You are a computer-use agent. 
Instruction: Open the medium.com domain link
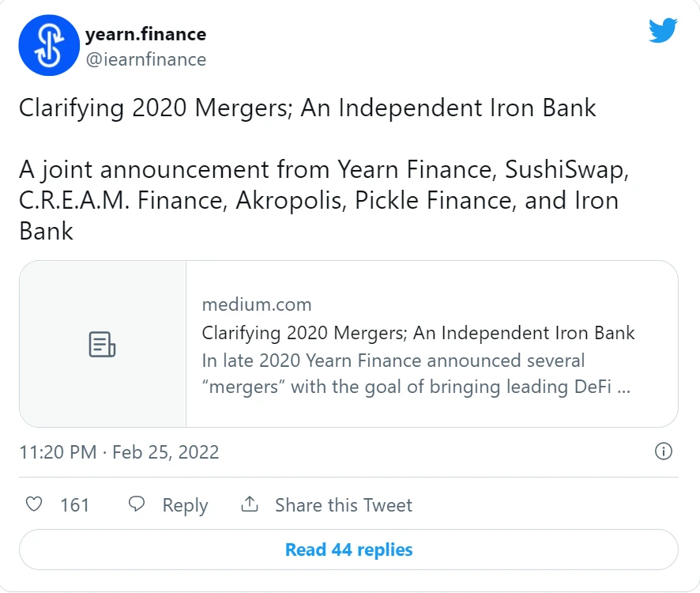click(257, 304)
